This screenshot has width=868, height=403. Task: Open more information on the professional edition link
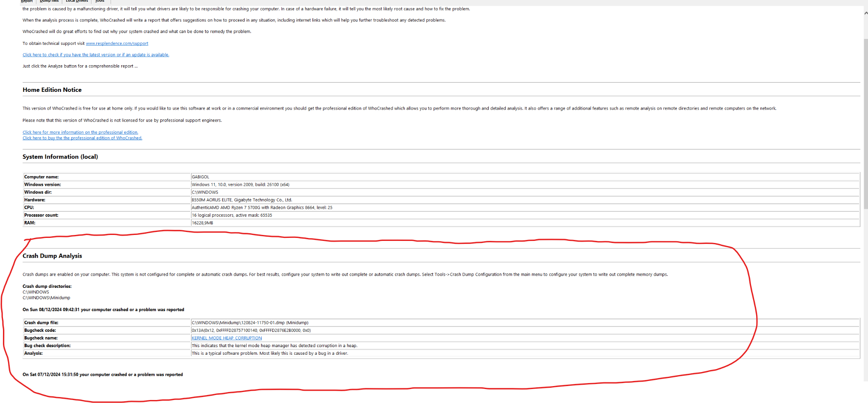point(80,132)
